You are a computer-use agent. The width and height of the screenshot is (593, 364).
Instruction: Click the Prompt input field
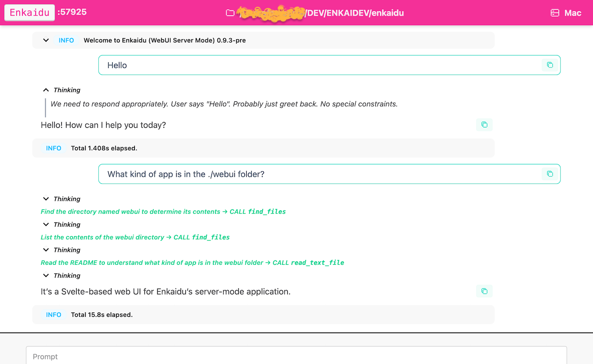coord(296,356)
